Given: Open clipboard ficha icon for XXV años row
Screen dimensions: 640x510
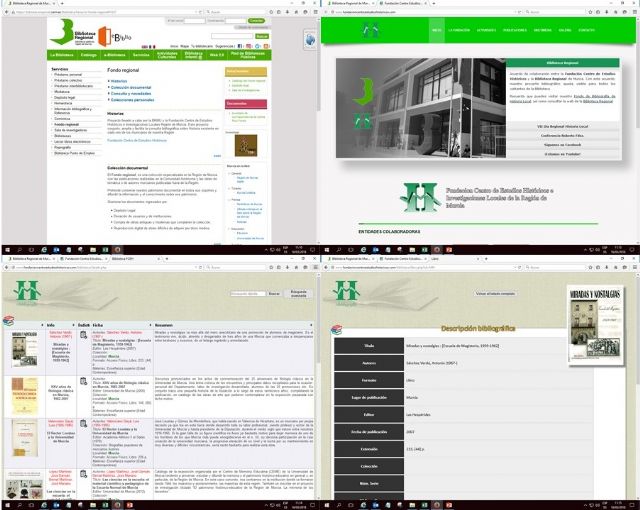Looking at the screenshot, I should 83,381.
